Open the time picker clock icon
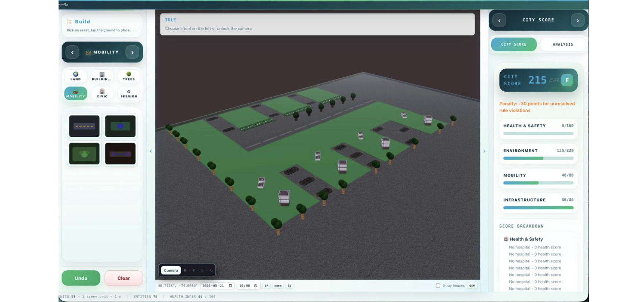 click(256, 286)
